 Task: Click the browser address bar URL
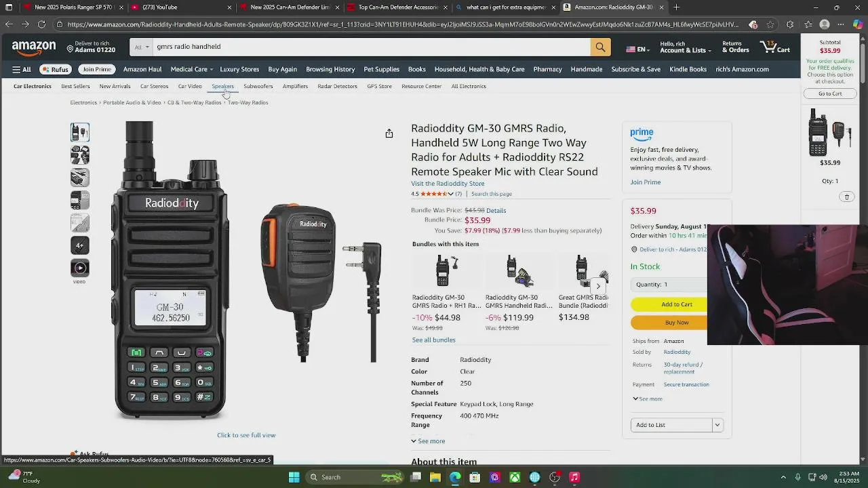pos(403,24)
